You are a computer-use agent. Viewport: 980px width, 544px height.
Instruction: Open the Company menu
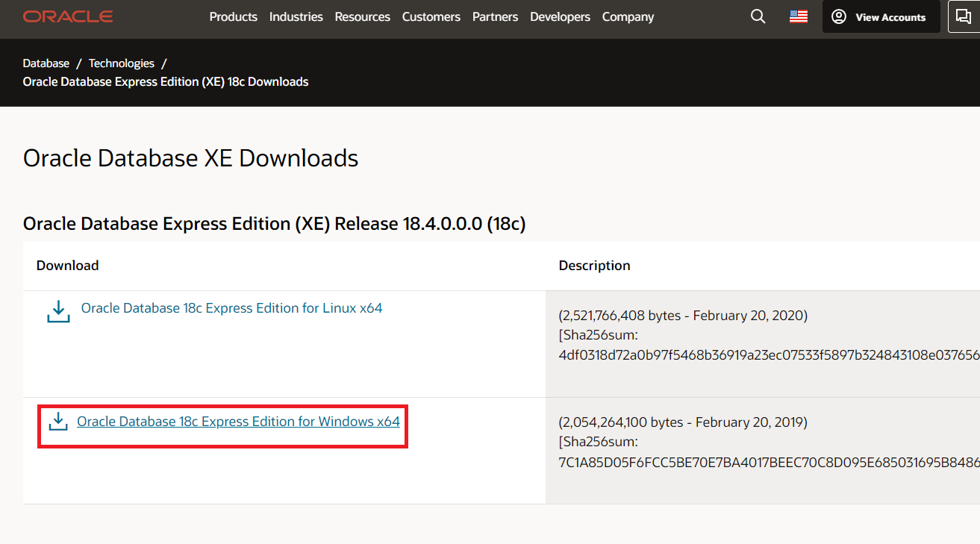tap(628, 16)
